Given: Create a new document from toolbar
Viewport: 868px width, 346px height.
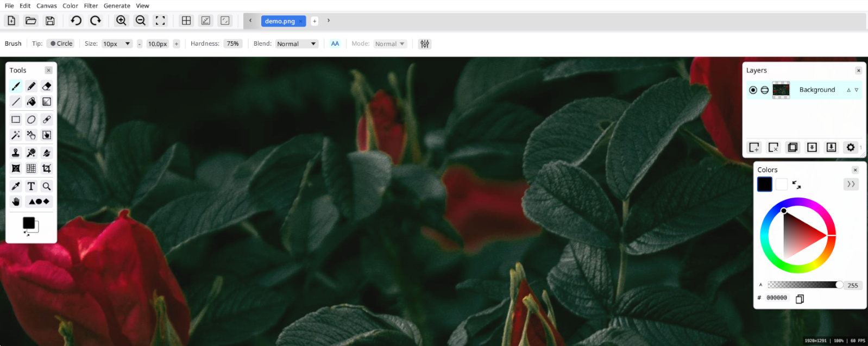Looking at the screenshot, I should pos(11,21).
